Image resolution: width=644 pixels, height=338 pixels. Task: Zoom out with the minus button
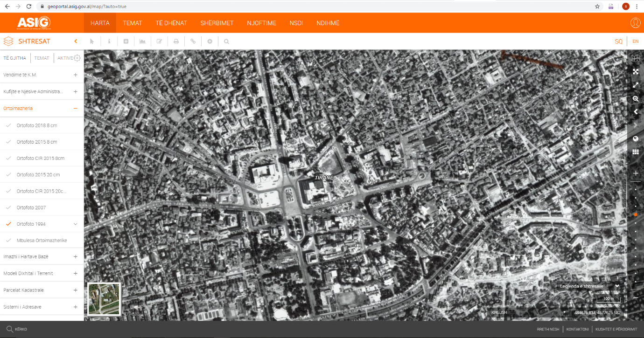click(x=635, y=297)
